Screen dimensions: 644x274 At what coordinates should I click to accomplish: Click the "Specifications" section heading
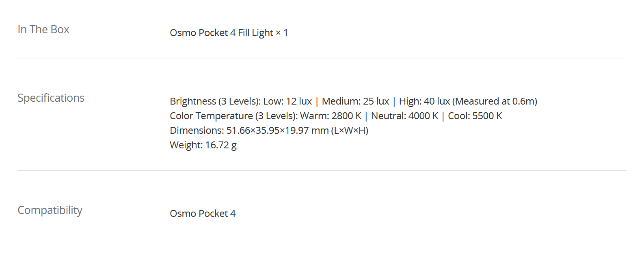[x=51, y=98]
